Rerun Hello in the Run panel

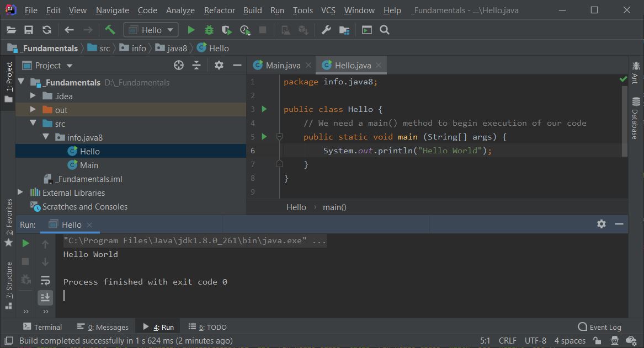[x=25, y=243]
